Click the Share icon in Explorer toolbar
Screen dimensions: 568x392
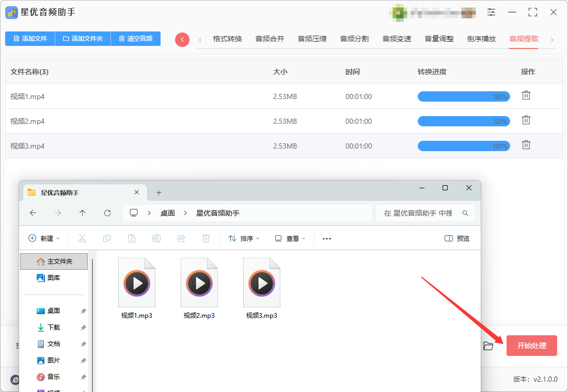[x=181, y=238]
